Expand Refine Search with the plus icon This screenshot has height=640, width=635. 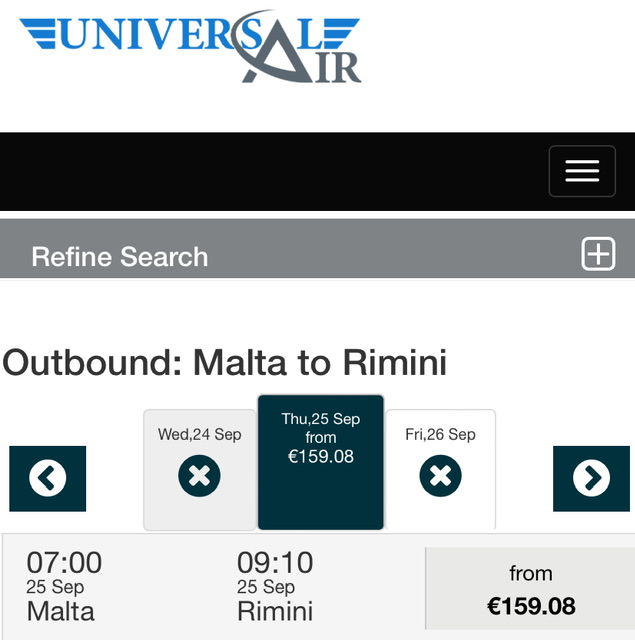(x=598, y=254)
